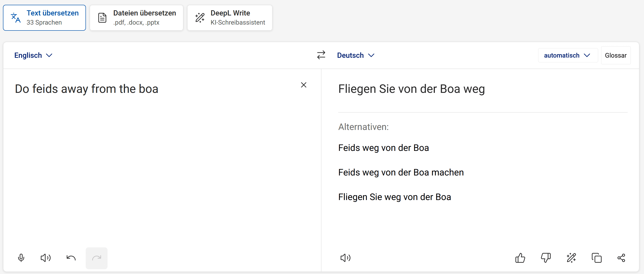The image size is (644, 274).
Task: Improve translation with magic wand icon
Action: click(571, 258)
